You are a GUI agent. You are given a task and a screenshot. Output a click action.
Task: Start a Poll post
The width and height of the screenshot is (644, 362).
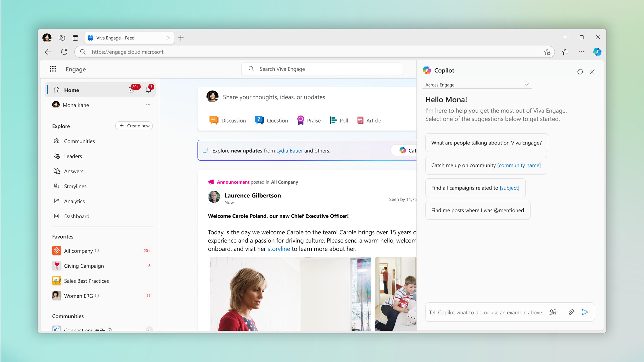339,120
